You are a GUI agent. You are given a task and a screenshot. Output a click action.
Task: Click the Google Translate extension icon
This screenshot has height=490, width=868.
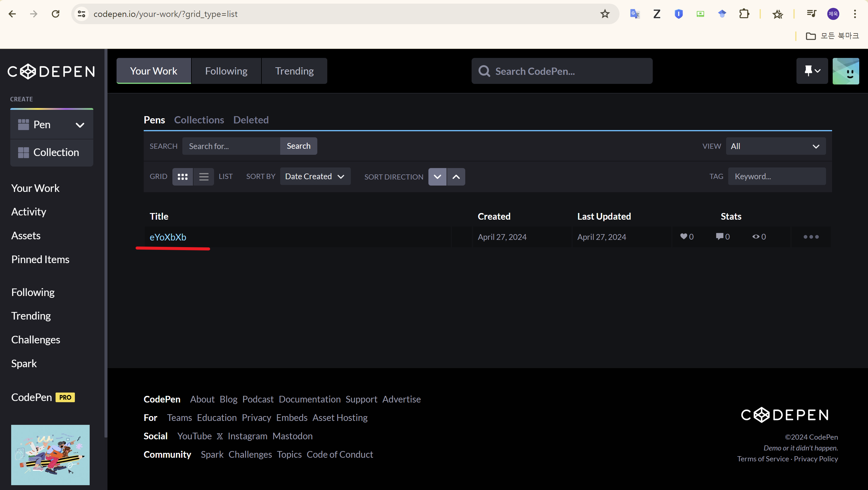[635, 14]
